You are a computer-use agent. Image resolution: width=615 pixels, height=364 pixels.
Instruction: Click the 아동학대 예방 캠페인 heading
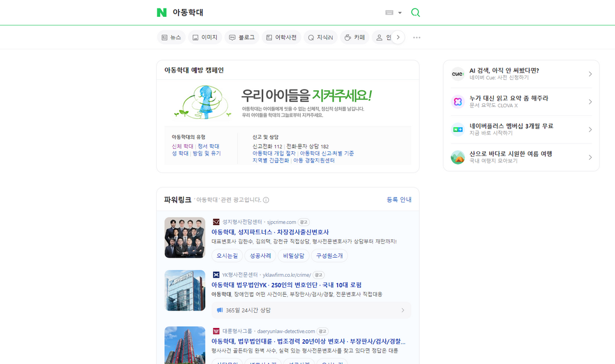coord(194,70)
